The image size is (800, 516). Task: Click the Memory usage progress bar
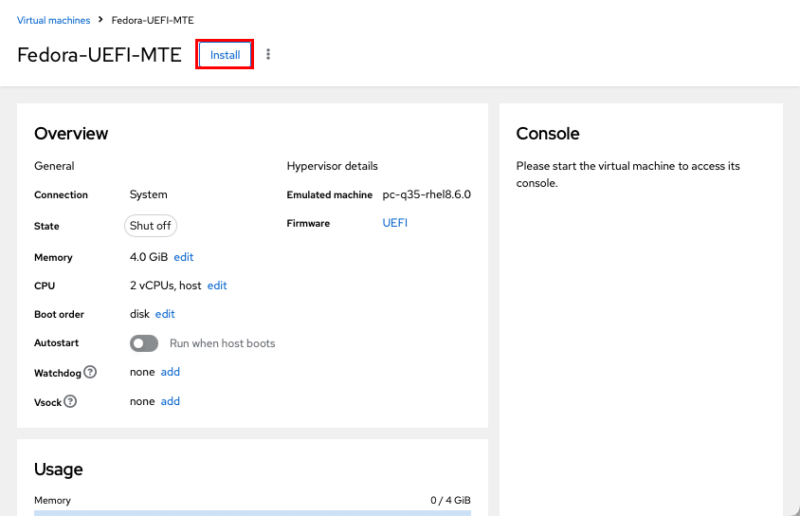(x=253, y=513)
